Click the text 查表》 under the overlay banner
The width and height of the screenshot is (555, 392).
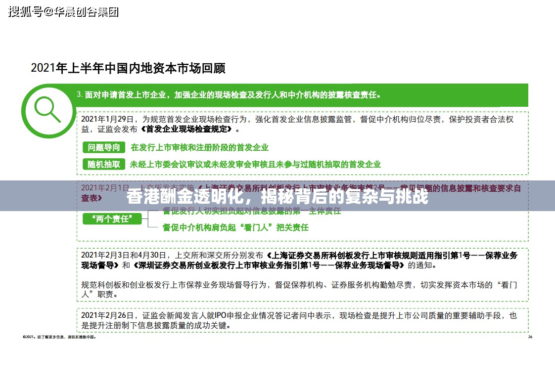(92, 198)
